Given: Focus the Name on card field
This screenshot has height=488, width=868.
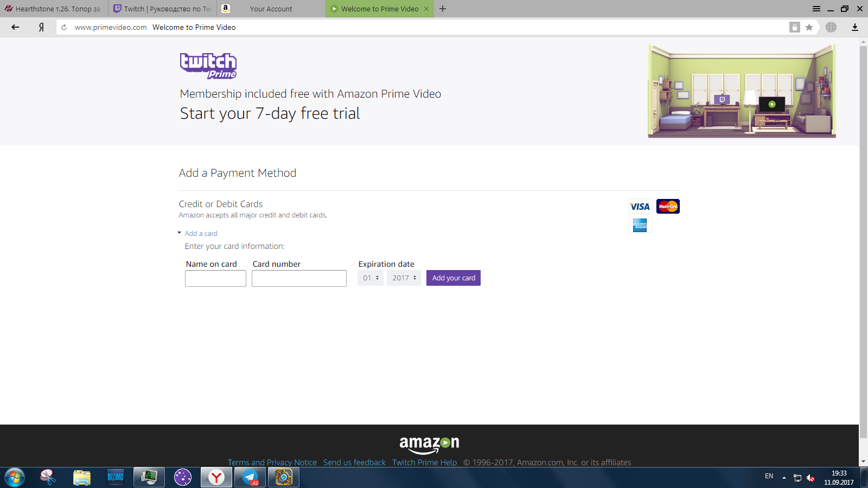Looking at the screenshot, I should (x=215, y=279).
